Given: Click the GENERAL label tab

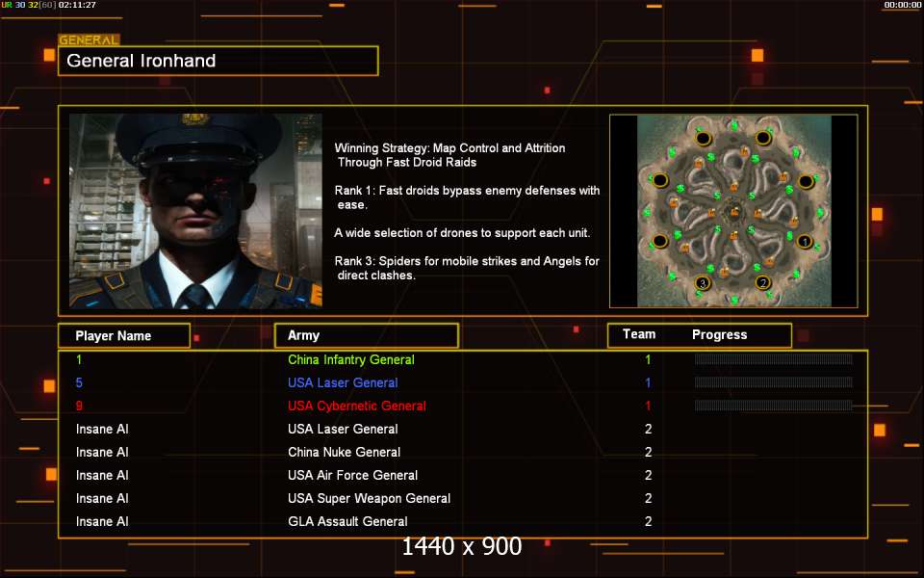Looking at the screenshot, I should click(89, 40).
